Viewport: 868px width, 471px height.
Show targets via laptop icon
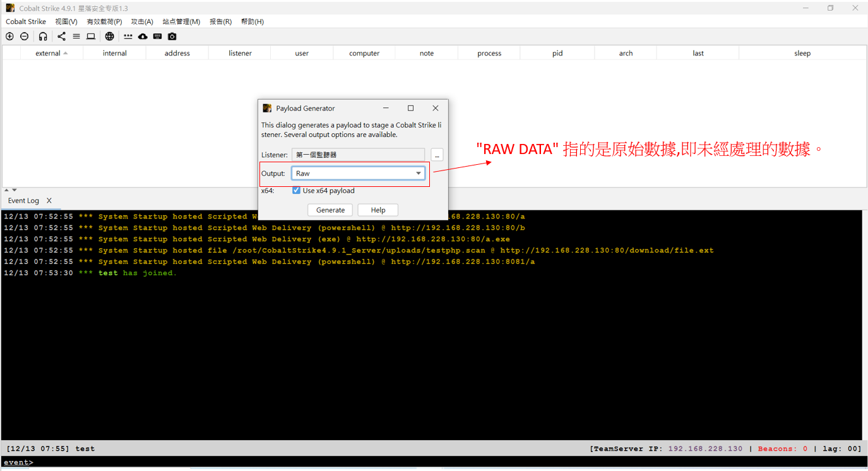pos(91,37)
